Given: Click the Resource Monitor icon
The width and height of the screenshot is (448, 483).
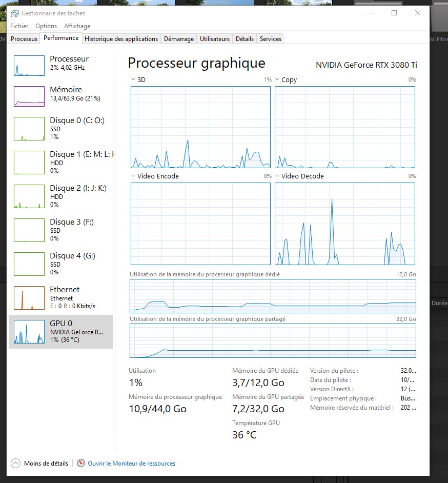Looking at the screenshot, I should (81, 463).
